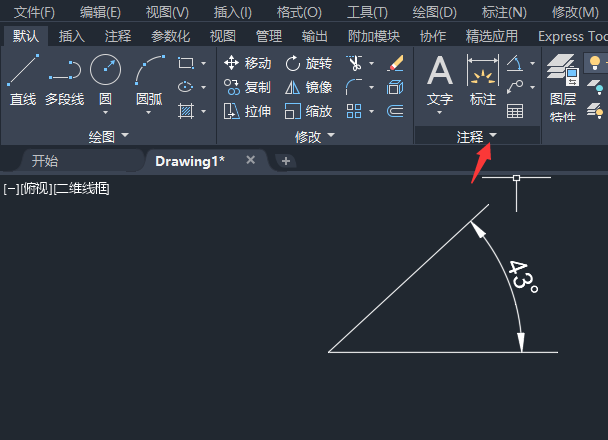Click the 俯视 view control label

(x=36, y=189)
